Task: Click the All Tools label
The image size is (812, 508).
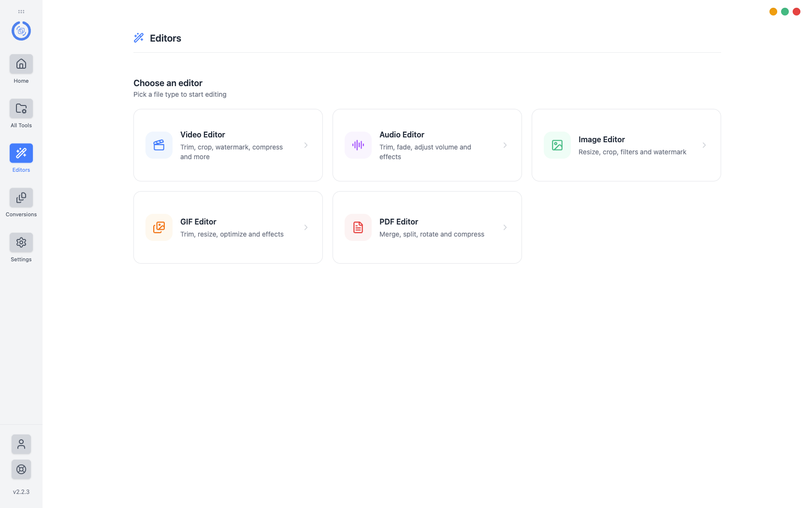Action: tap(21, 125)
